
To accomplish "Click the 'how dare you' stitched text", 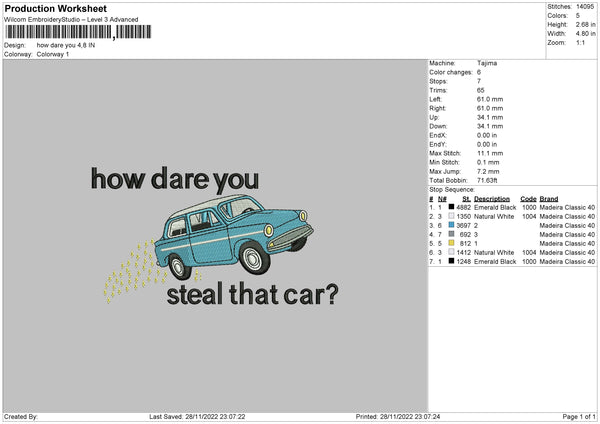I will (174, 179).
